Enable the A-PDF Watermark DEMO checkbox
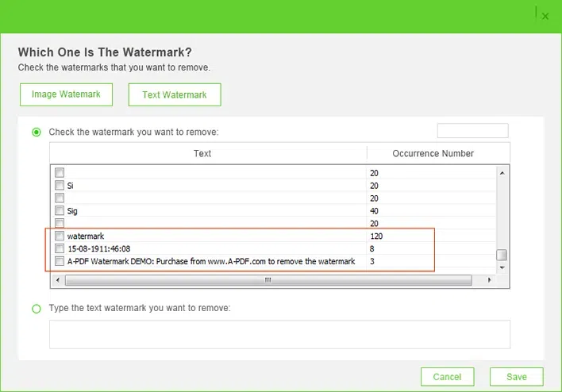562x392 pixels. click(x=60, y=261)
